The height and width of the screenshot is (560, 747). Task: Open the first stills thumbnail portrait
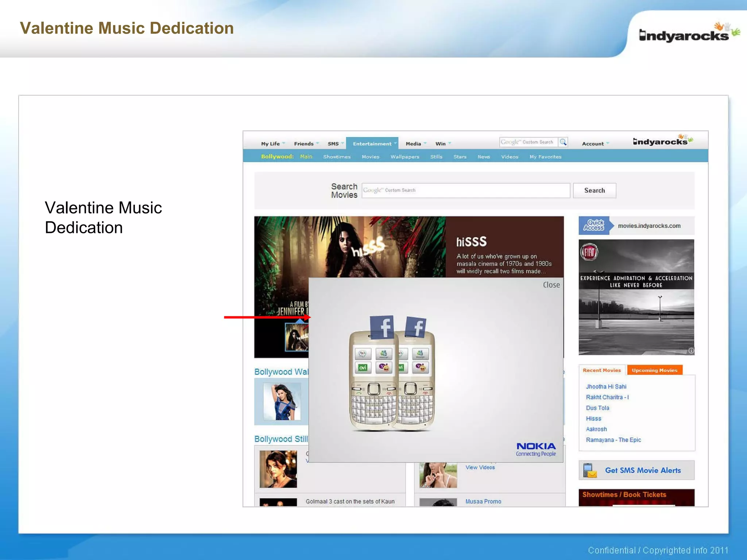278,469
